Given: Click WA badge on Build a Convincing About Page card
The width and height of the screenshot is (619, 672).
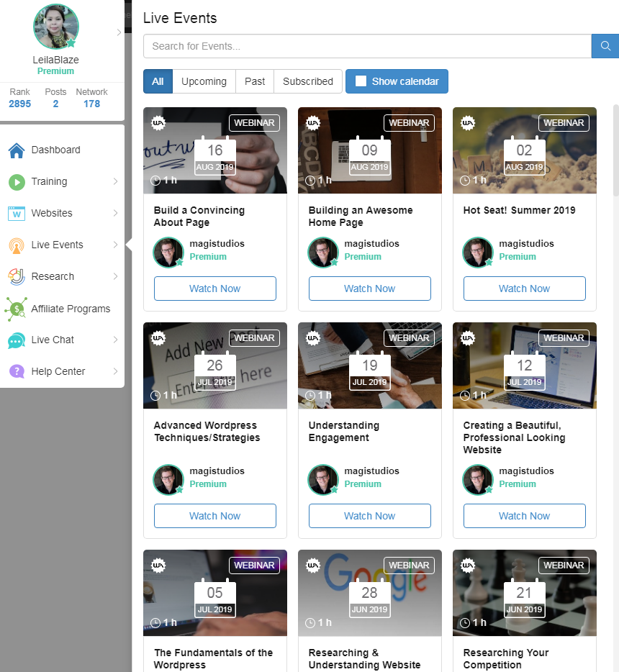Looking at the screenshot, I should click(x=158, y=123).
